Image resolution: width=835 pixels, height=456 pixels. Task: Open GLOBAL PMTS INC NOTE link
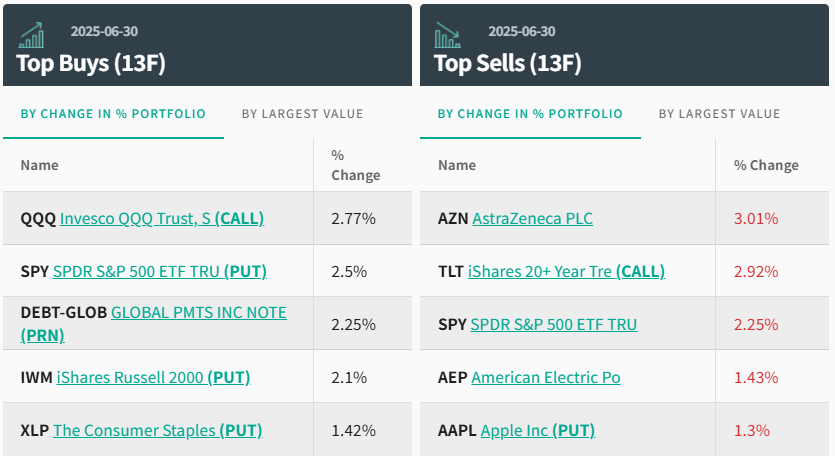198,313
